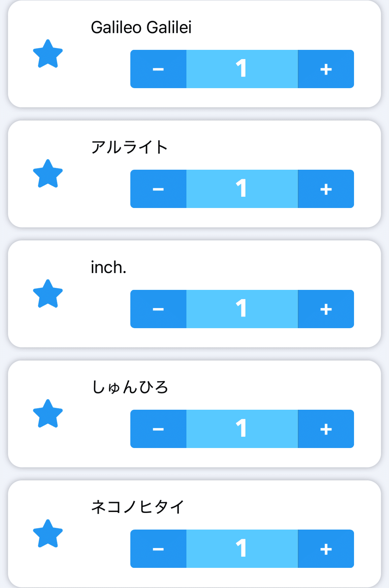The image size is (389, 588).
Task: Tap plus for しゅんひろ
Action: pos(326,429)
